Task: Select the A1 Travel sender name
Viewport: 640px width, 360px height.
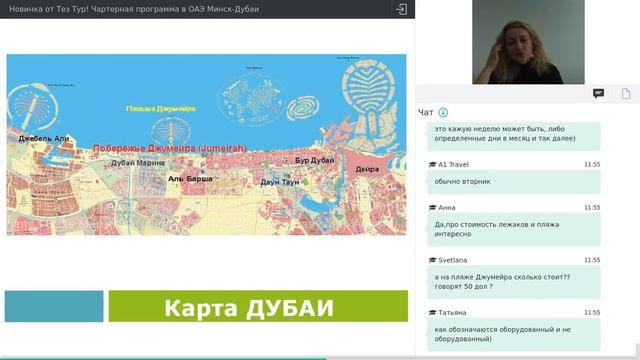Action: [x=453, y=164]
